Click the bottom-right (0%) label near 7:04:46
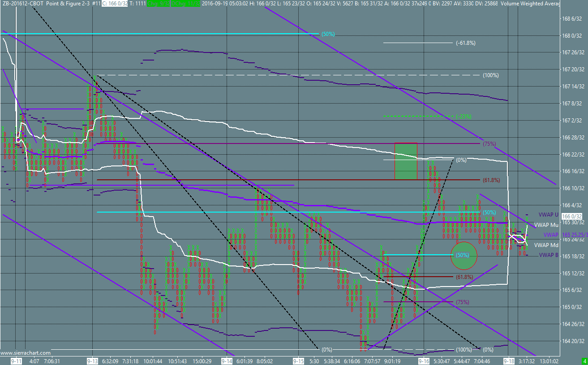 click(x=488, y=350)
